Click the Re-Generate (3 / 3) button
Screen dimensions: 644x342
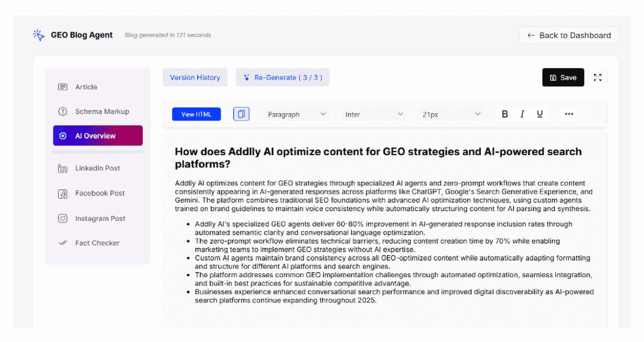coord(283,77)
